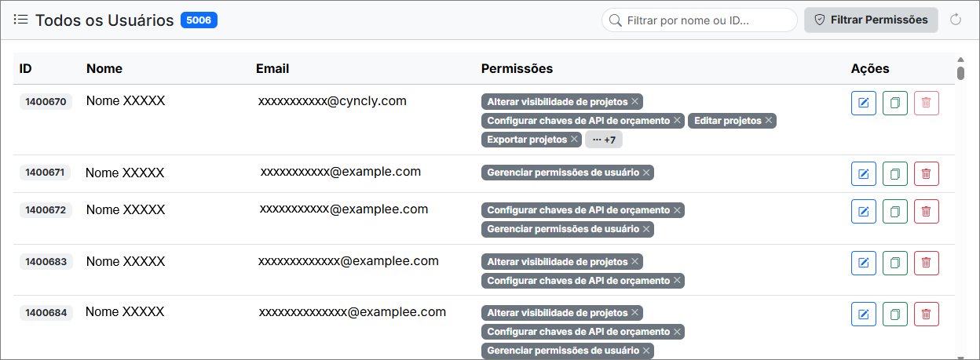Delete user 1400684 with trash icon
The height and width of the screenshot is (360, 980).
coord(927,315)
